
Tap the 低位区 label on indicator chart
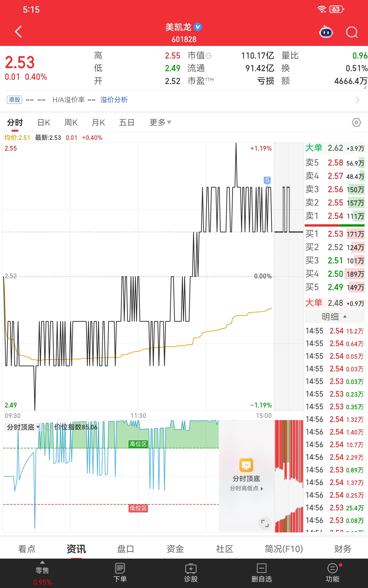138,508
